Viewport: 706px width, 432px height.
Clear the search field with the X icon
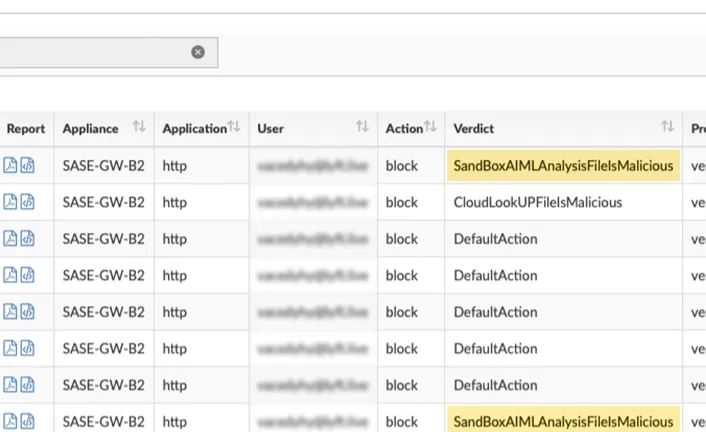pos(198,52)
